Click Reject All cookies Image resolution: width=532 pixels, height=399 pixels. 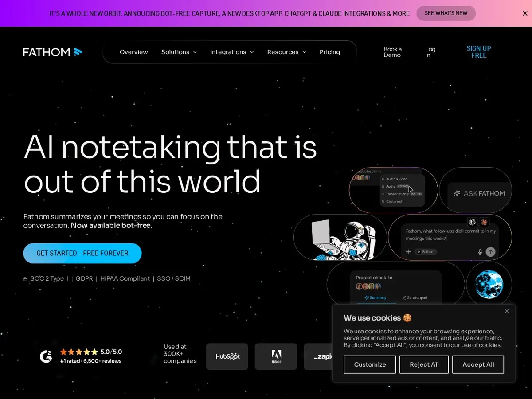click(x=424, y=364)
